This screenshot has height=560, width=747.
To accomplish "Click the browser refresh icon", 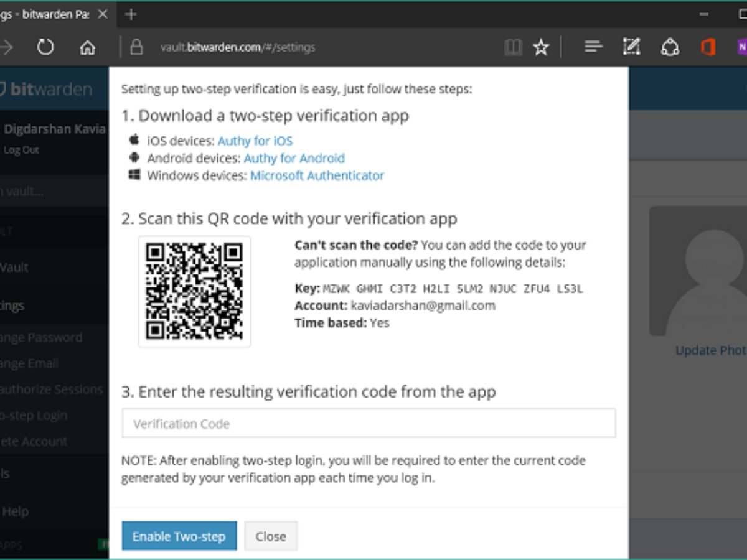I will [45, 47].
